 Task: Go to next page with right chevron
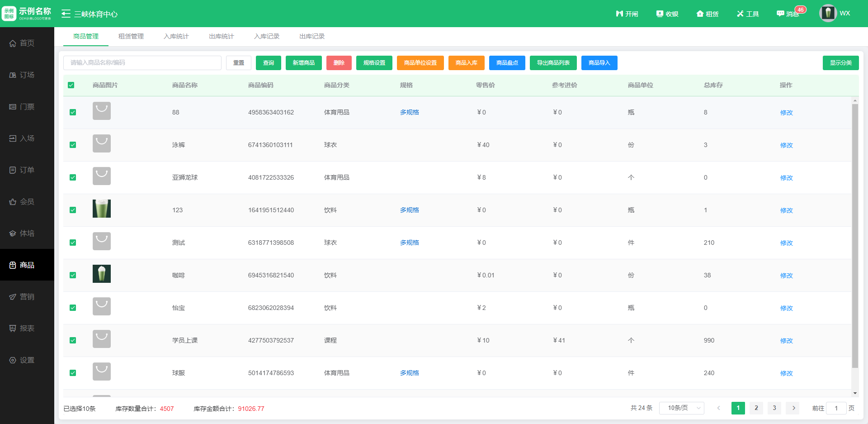coord(793,408)
